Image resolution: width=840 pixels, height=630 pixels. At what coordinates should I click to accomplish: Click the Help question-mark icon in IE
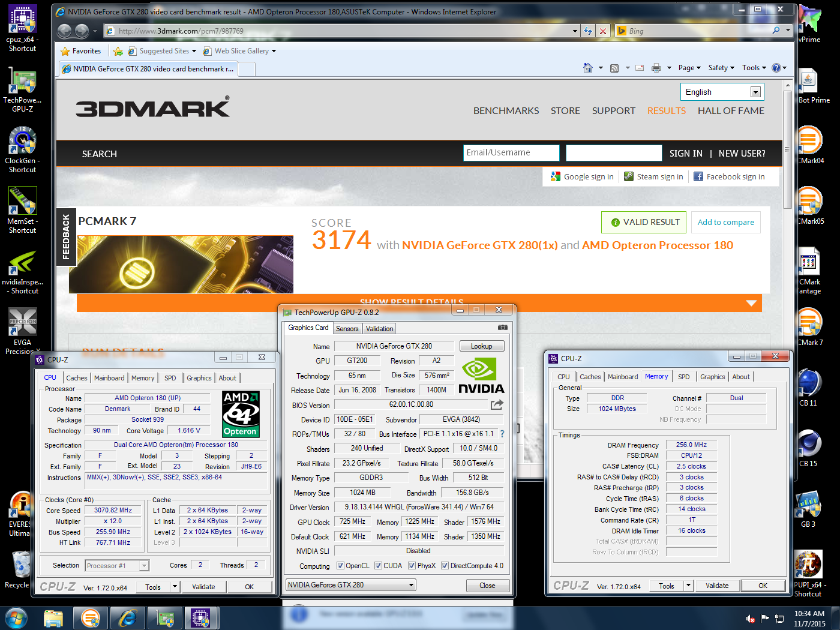click(776, 68)
